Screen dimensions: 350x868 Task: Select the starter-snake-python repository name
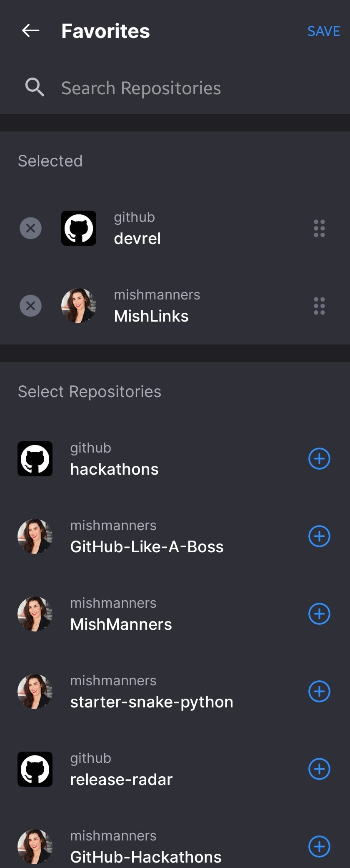[152, 702]
